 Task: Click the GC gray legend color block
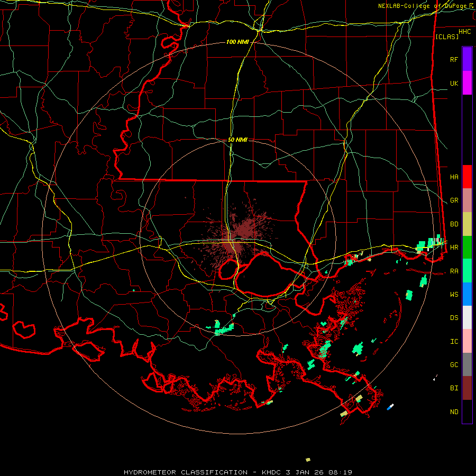tap(467, 364)
